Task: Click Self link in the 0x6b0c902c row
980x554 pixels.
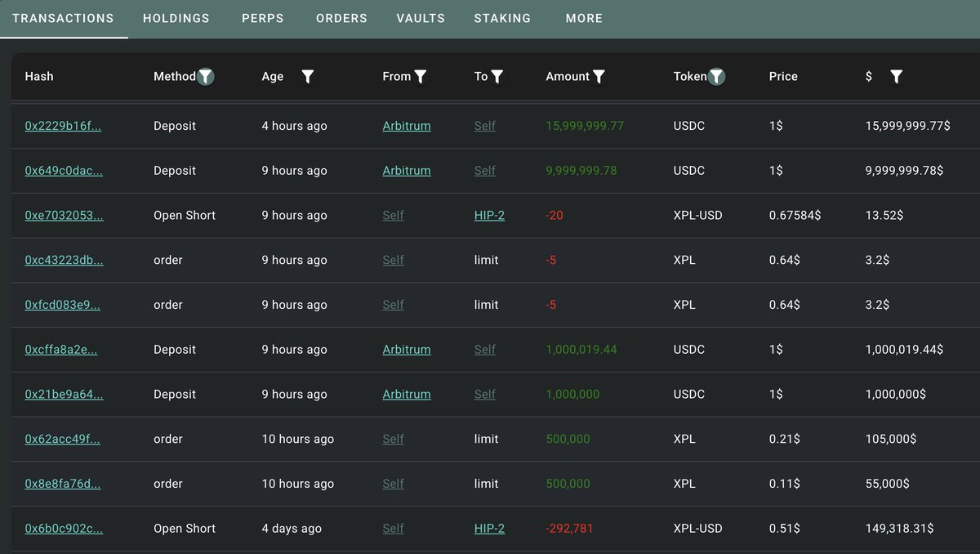Action: pyautogui.click(x=394, y=529)
